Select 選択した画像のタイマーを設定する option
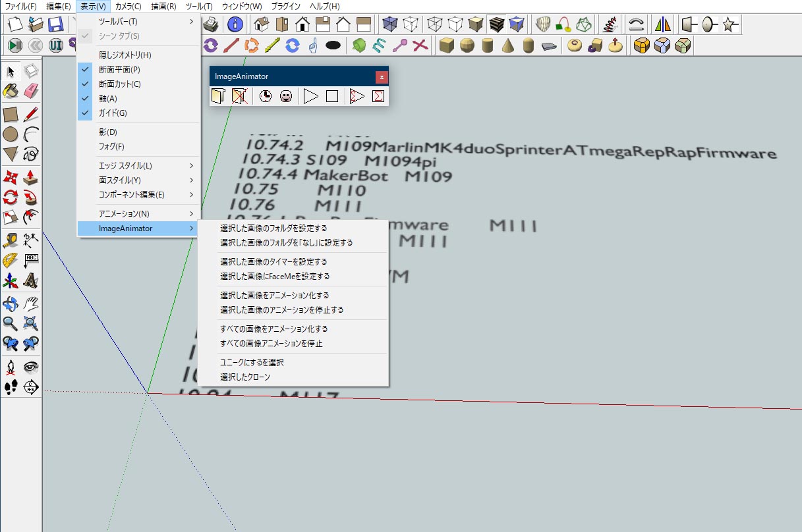The width and height of the screenshot is (802, 532). tap(273, 261)
